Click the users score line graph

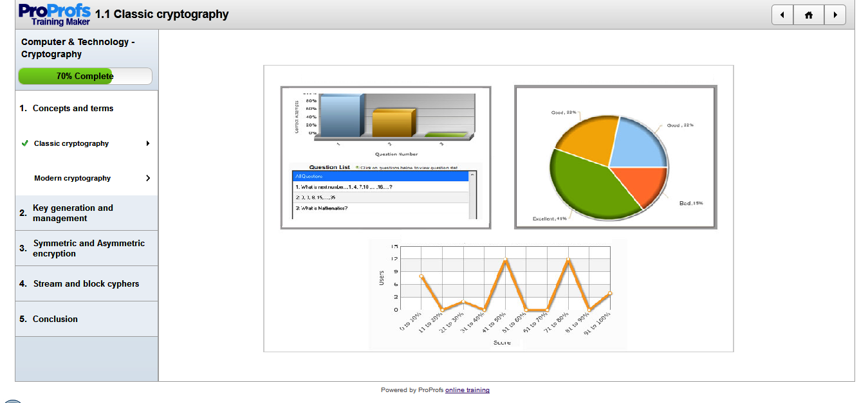[x=497, y=294]
